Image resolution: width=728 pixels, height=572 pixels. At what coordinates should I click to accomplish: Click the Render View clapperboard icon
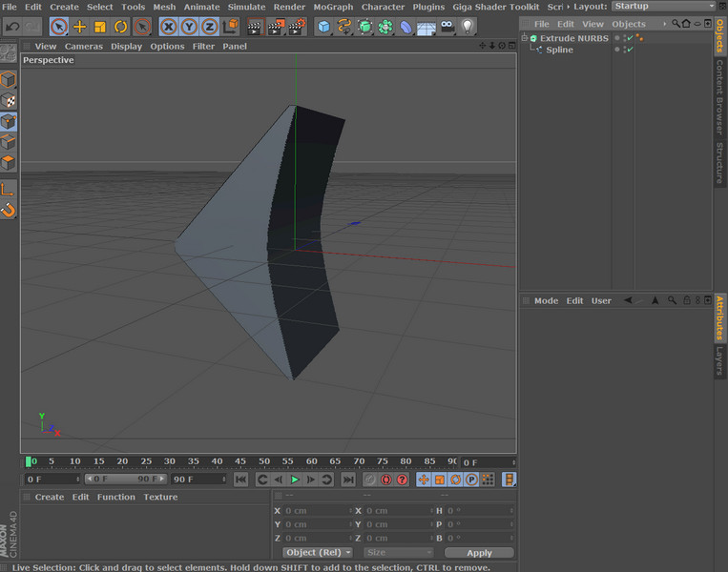tap(255, 27)
